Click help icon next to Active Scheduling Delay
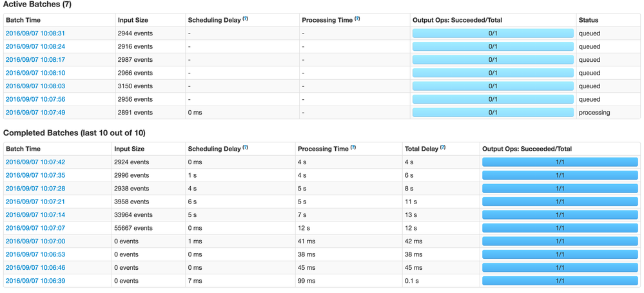This screenshot has width=644, height=293. pos(245,19)
